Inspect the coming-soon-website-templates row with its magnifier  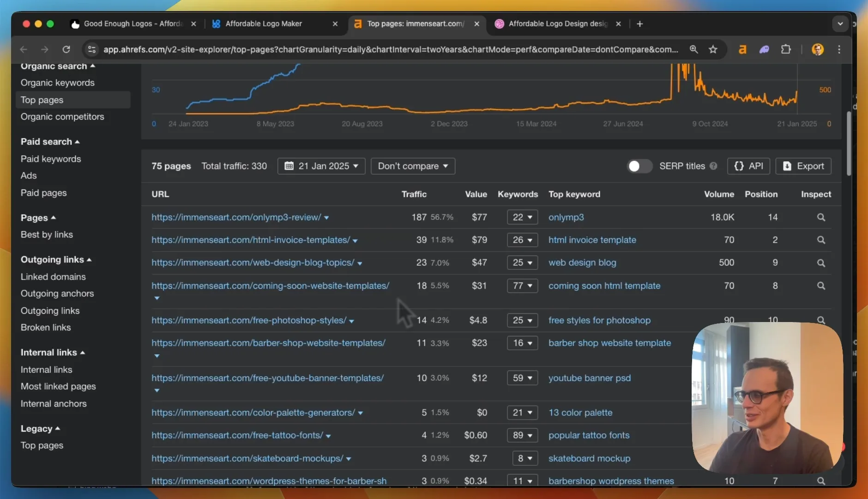(821, 286)
